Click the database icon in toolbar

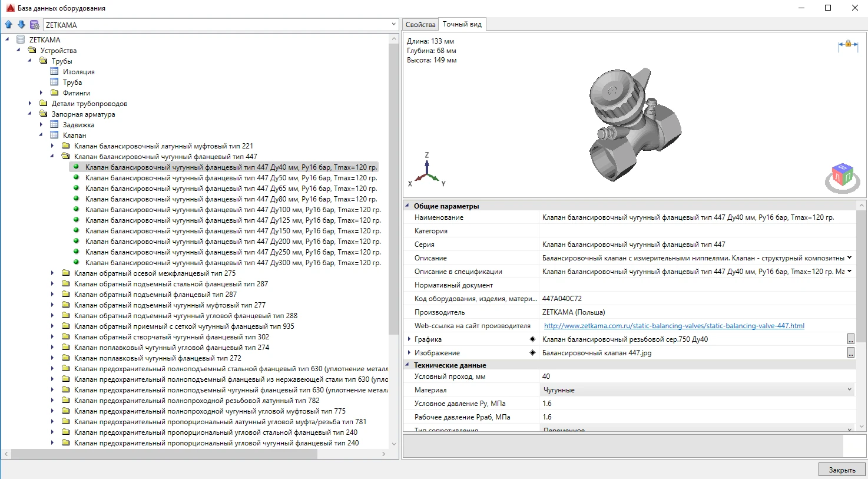pyautogui.click(x=34, y=25)
